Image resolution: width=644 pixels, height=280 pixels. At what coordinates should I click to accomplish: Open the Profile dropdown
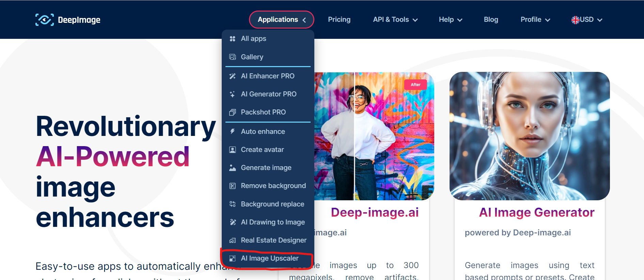click(535, 19)
